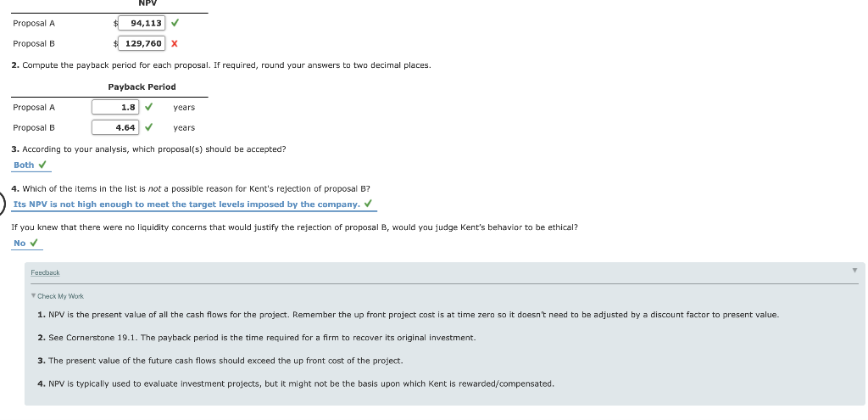Click the checkmark next to 4.64 payback period

pyautogui.click(x=148, y=127)
